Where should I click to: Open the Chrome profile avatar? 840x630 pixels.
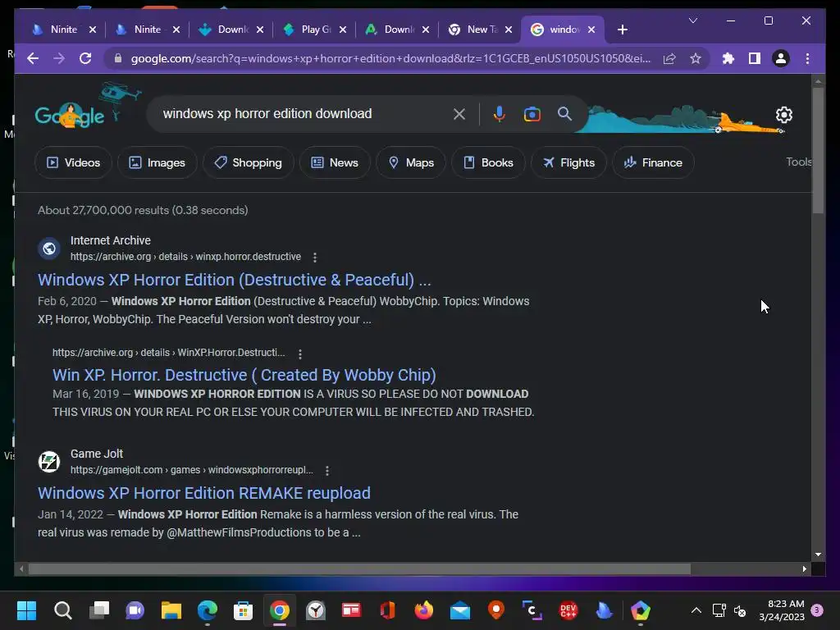(781, 58)
